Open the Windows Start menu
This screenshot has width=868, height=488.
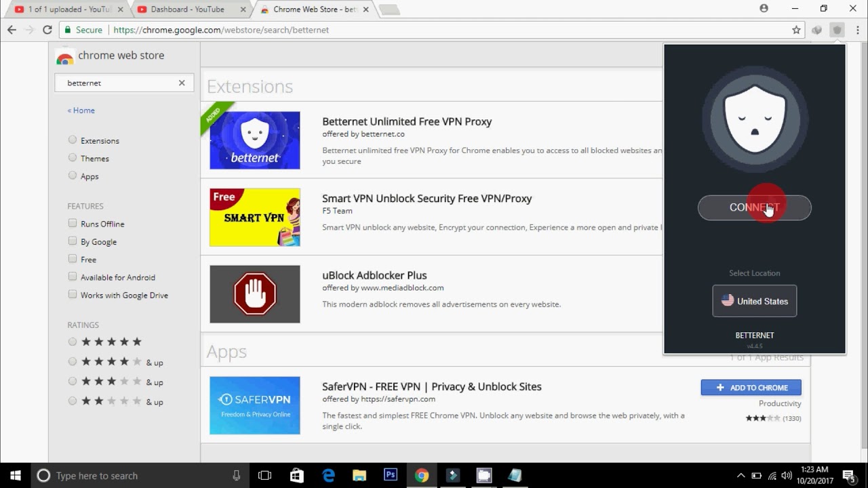(16, 476)
